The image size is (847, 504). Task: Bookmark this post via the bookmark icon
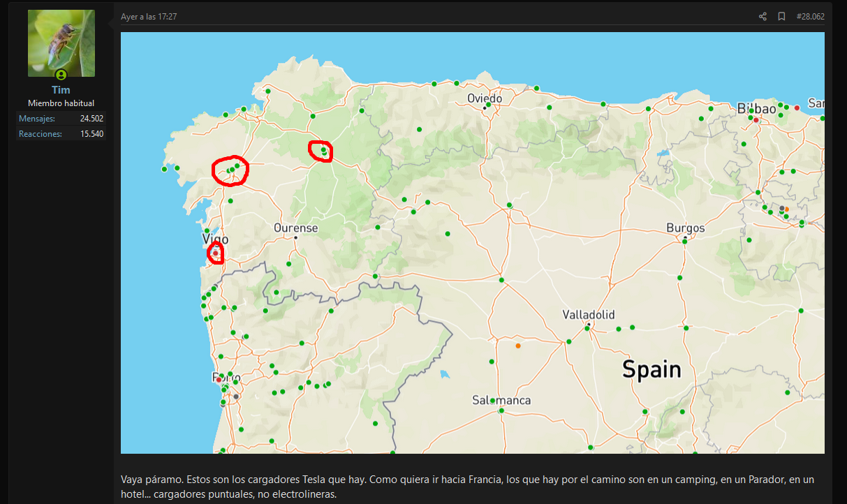pos(781,17)
